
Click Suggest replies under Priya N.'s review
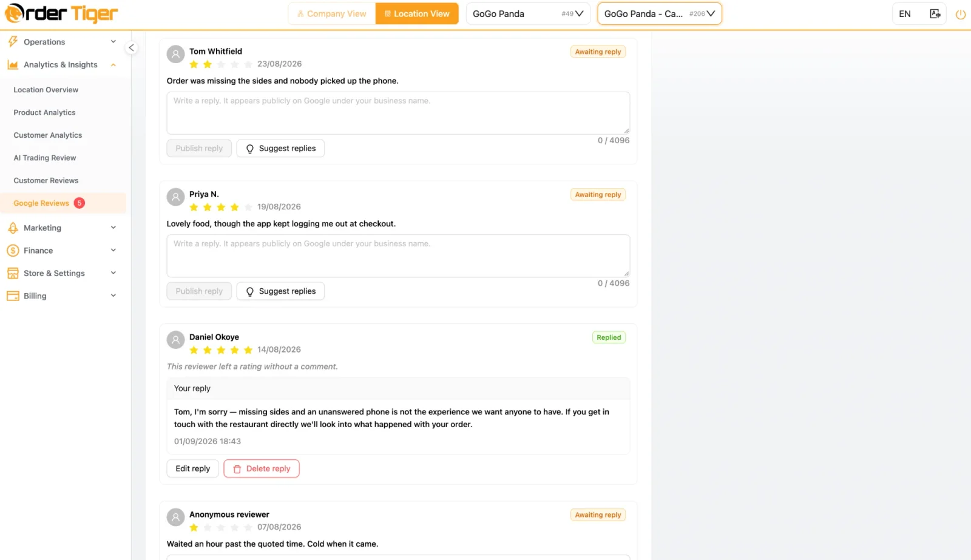pyautogui.click(x=280, y=291)
